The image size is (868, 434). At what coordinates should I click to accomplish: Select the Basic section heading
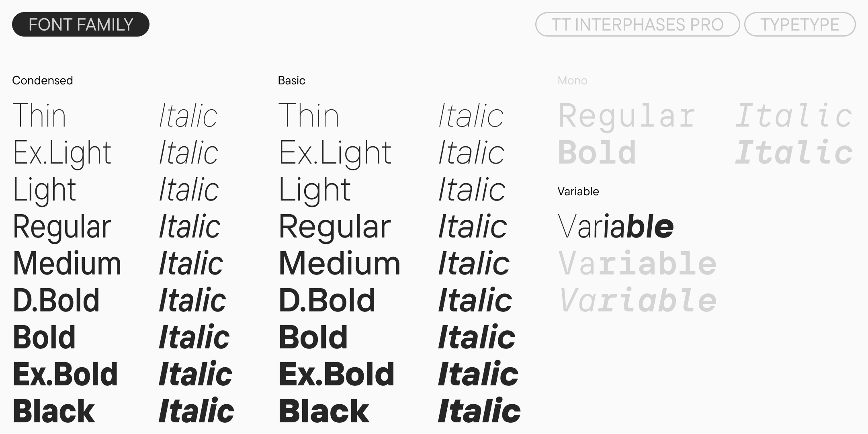292,80
